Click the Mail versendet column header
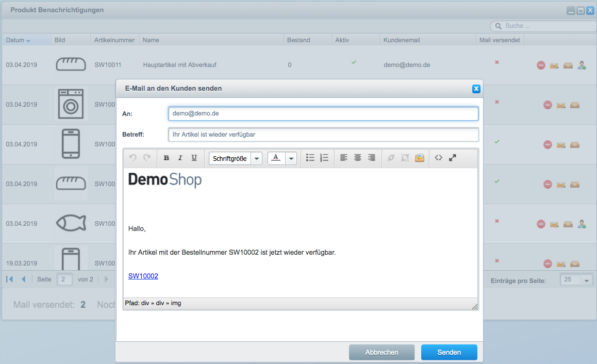 (x=500, y=40)
